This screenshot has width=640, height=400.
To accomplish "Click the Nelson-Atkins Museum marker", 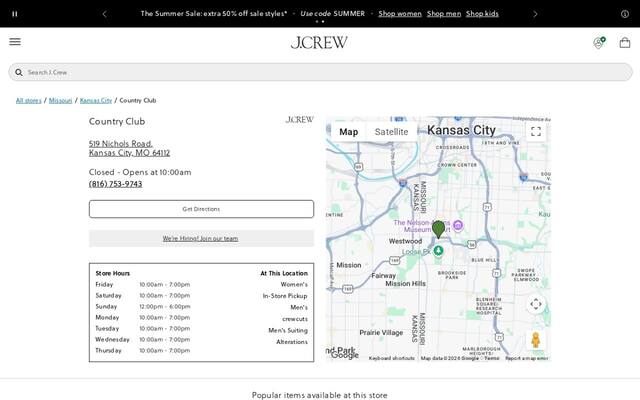I will tap(458, 225).
